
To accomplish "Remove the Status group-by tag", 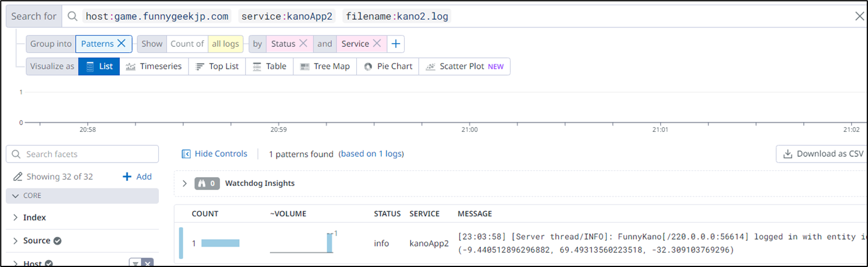I will coord(303,44).
